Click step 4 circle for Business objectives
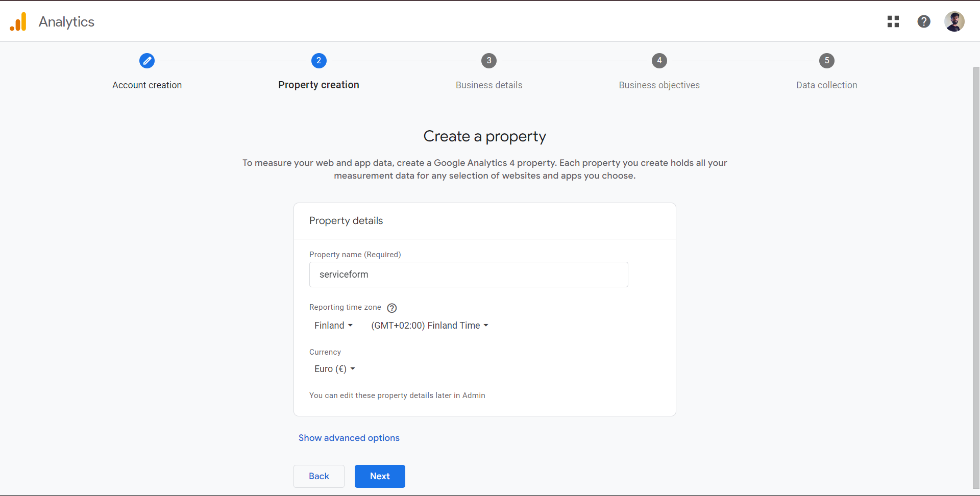This screenshot has width=980, height=496. click(659, 61)
